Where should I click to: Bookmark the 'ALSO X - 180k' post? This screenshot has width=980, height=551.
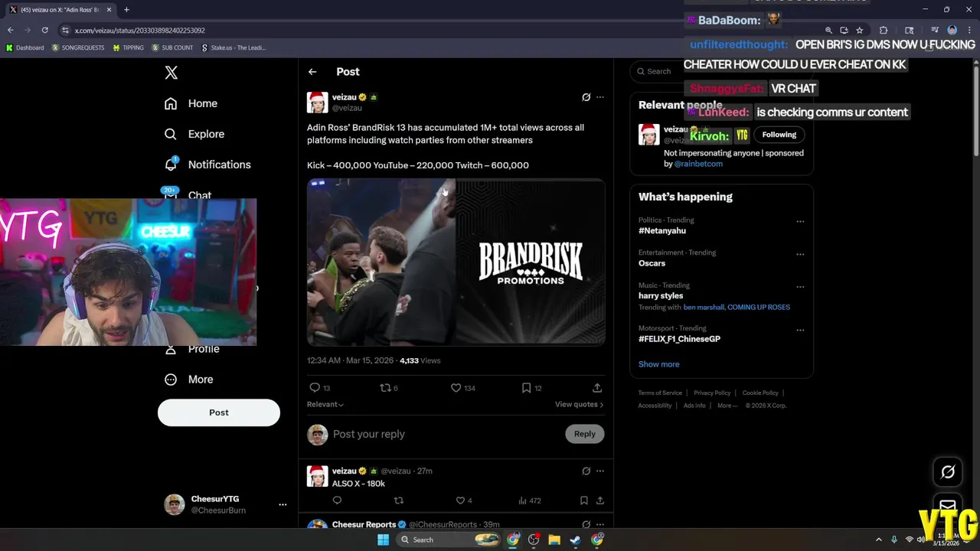coord(583,500)
